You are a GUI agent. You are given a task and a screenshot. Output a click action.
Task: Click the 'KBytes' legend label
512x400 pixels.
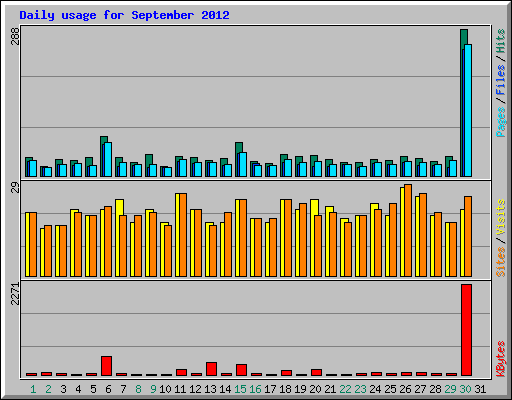point(501,359)
